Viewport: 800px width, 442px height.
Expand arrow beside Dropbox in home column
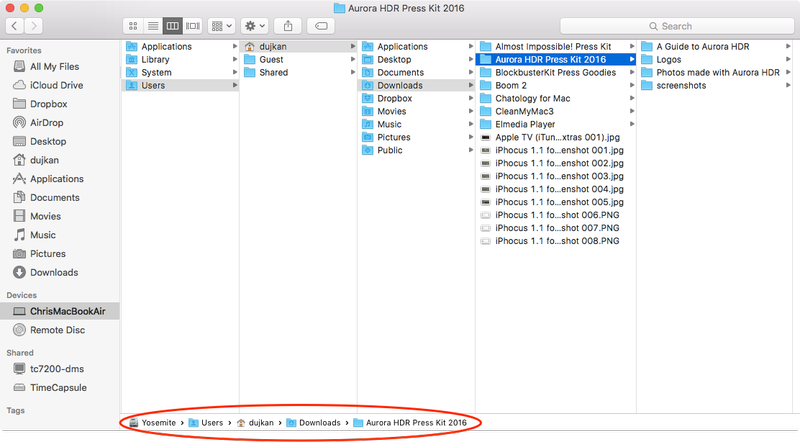470,99
